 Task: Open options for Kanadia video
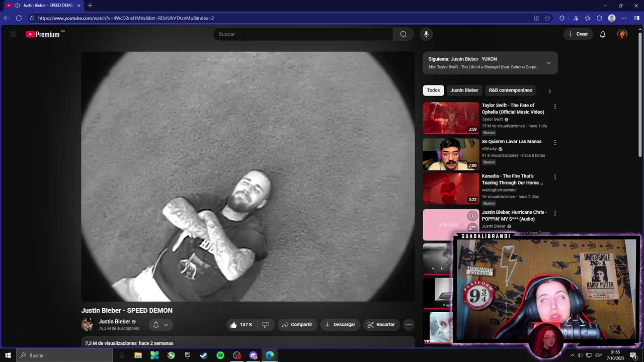(555, 177)
